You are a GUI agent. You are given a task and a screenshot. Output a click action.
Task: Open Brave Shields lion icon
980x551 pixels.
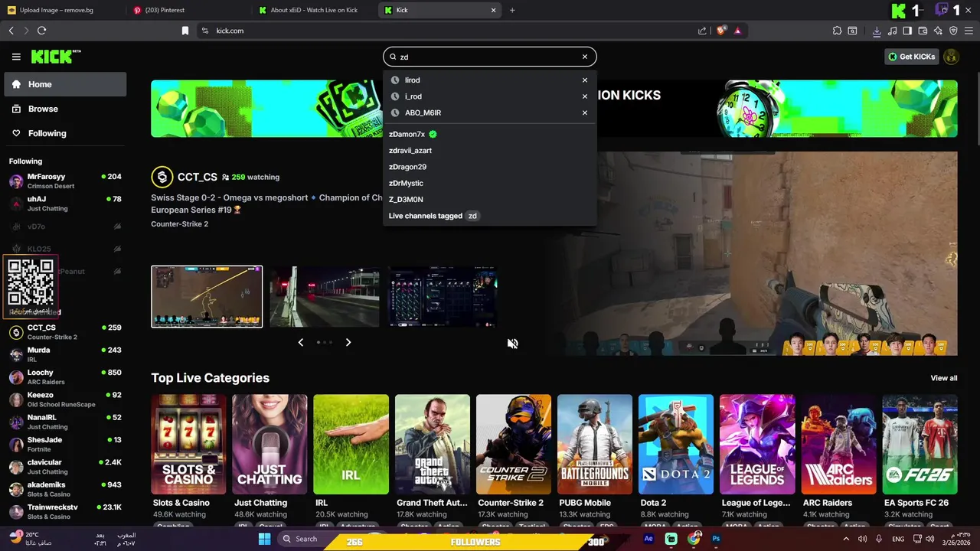click(x=721, y=31)
